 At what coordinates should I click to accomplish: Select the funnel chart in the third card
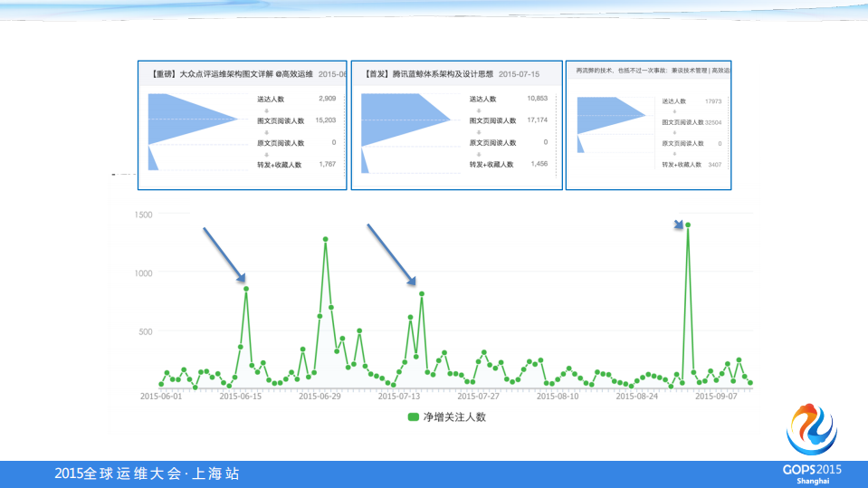(x=611, y=125)
